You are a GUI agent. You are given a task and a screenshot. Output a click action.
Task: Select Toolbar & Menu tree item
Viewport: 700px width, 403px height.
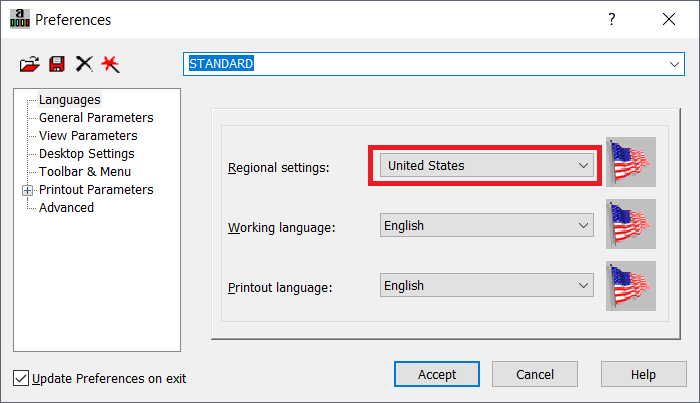coord(85,172)
